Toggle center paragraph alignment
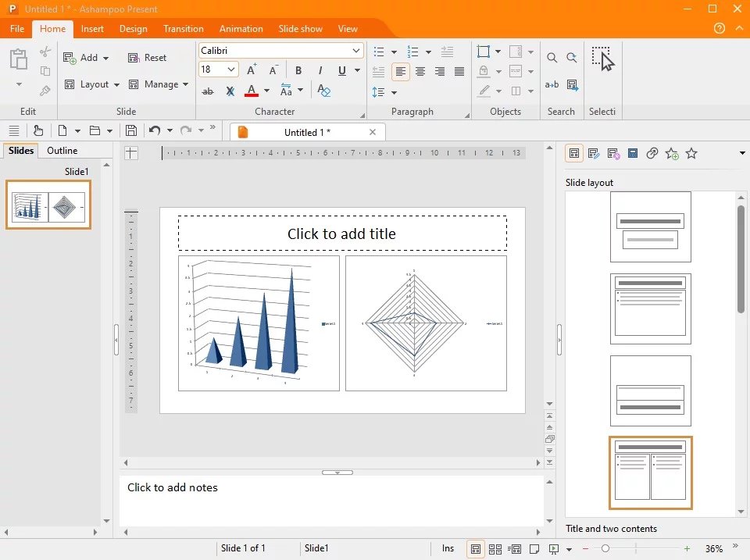This screenshot has height=560, width=750. 420,72
